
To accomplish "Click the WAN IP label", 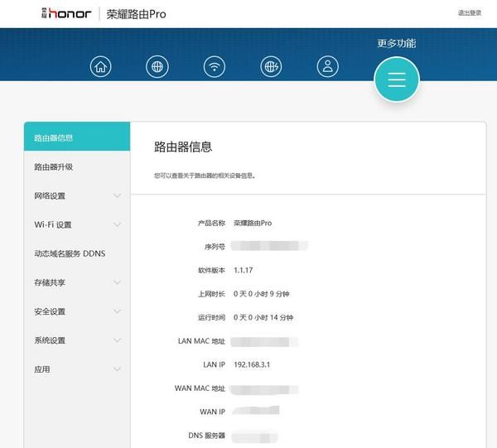I will point(212,412).
